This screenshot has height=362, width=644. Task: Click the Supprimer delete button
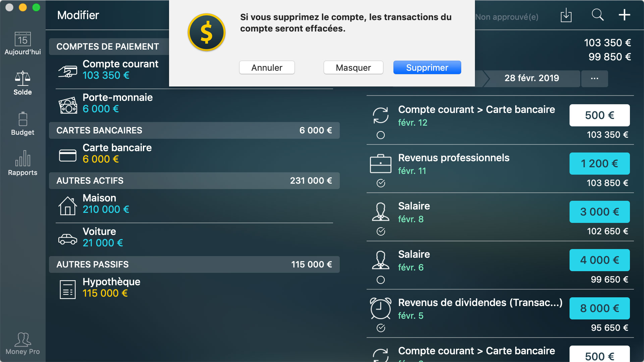pyautogui.click(x=426, y=67)
